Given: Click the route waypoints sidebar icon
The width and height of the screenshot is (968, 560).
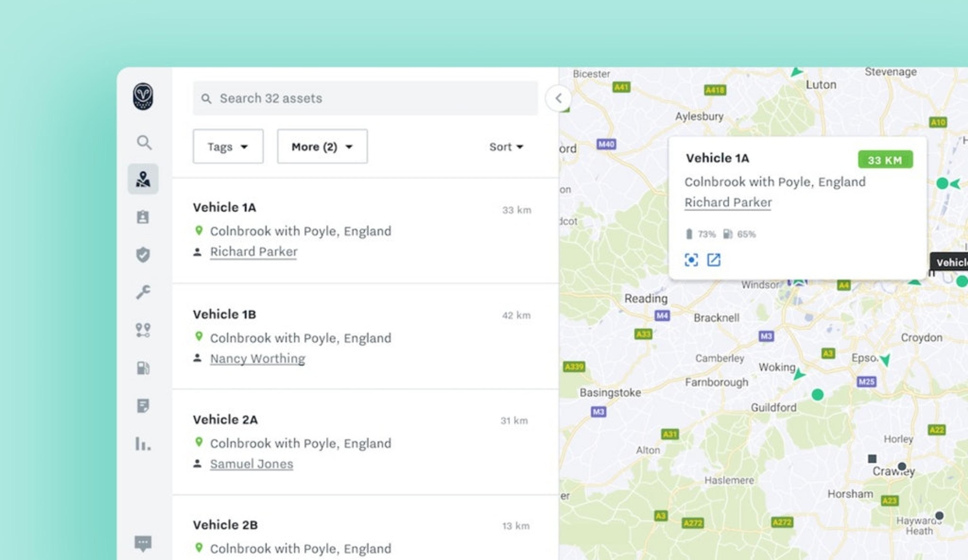Looking at the screenshot, I should pos(143,330).
